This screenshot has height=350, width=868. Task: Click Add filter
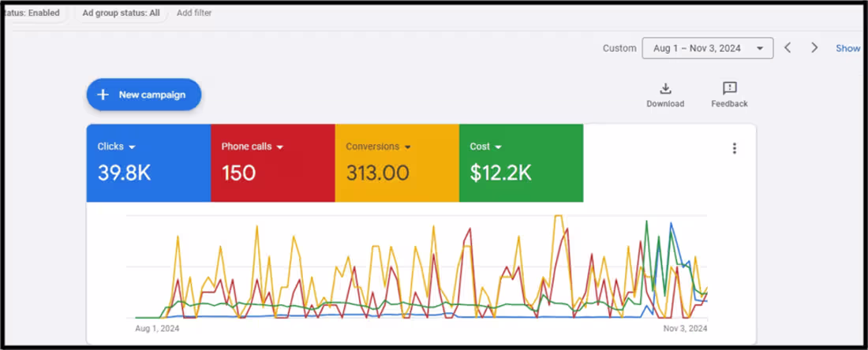pyautogui.click(x=194, y=13)
